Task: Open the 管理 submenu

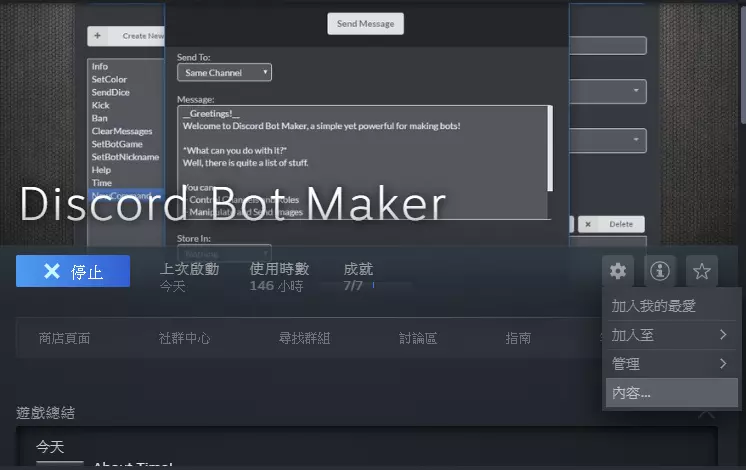Action: point(671,364)
